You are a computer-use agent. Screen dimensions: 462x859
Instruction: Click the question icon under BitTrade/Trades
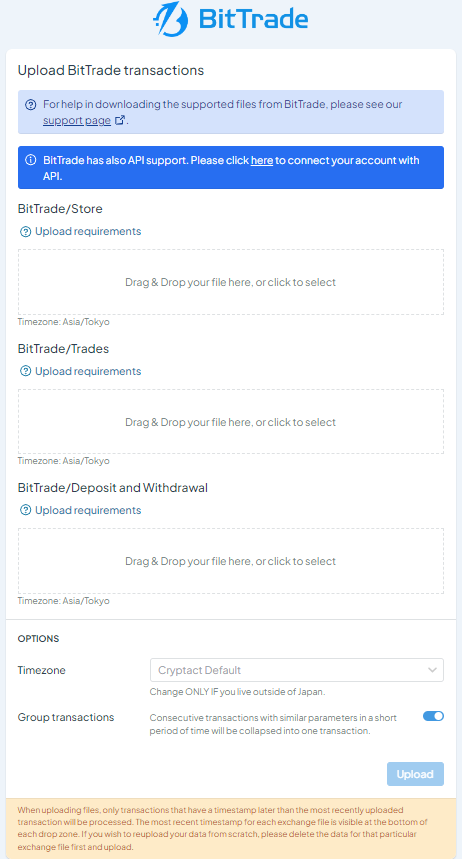[x=25, y=371]
